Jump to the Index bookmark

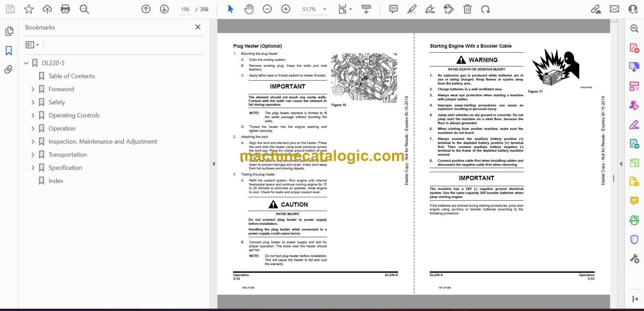pos(56,181)
